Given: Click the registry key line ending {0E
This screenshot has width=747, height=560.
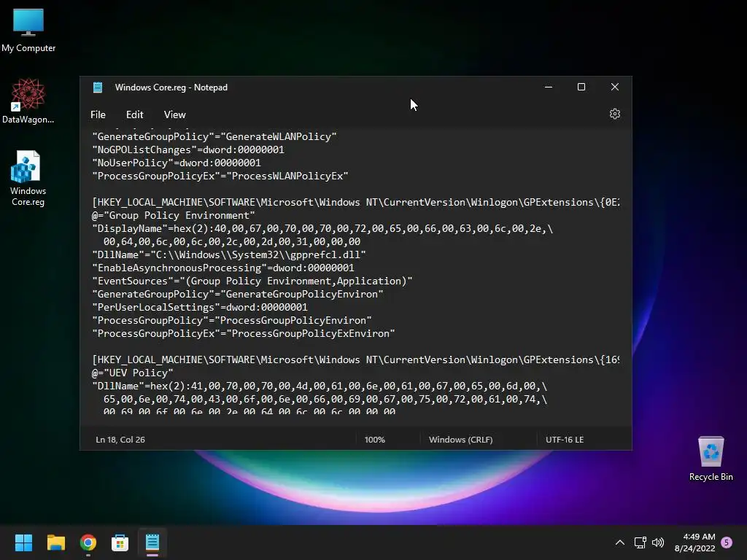Looking at the screenshot, I should click(356, 203).
